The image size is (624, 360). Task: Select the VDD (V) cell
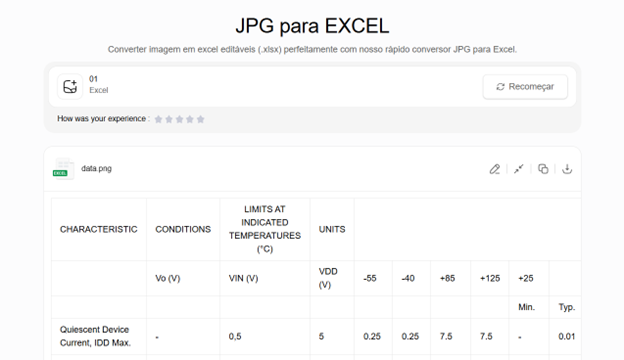(x=332, y=278)
